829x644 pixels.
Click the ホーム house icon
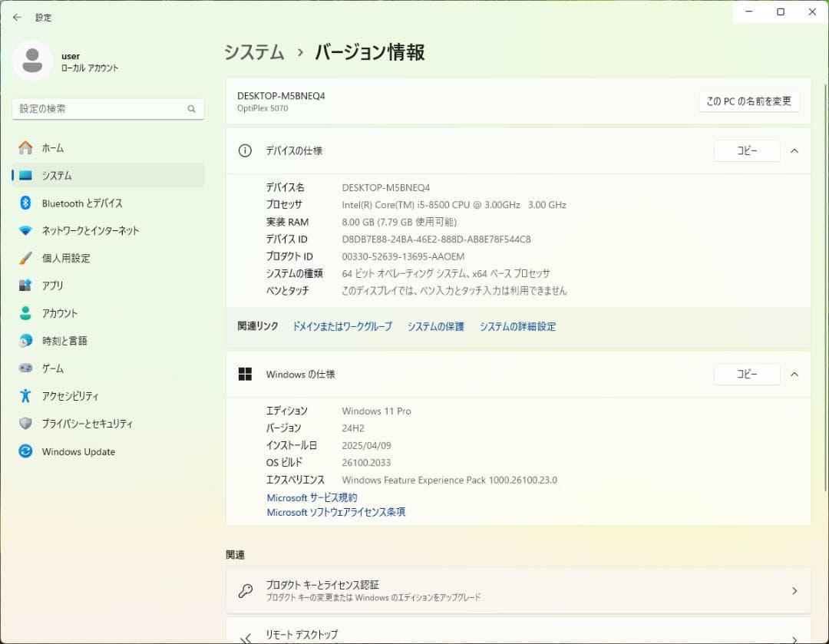(25, 148)
